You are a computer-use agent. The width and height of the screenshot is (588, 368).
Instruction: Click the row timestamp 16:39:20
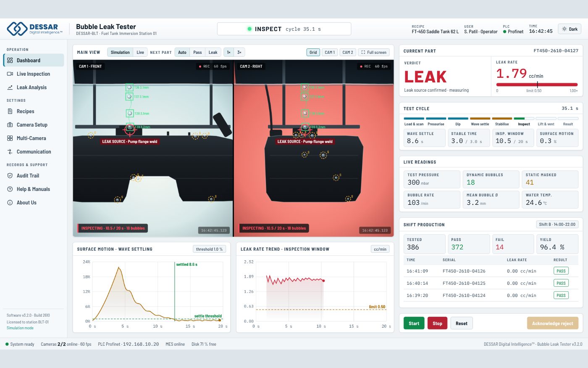(417, 295)
